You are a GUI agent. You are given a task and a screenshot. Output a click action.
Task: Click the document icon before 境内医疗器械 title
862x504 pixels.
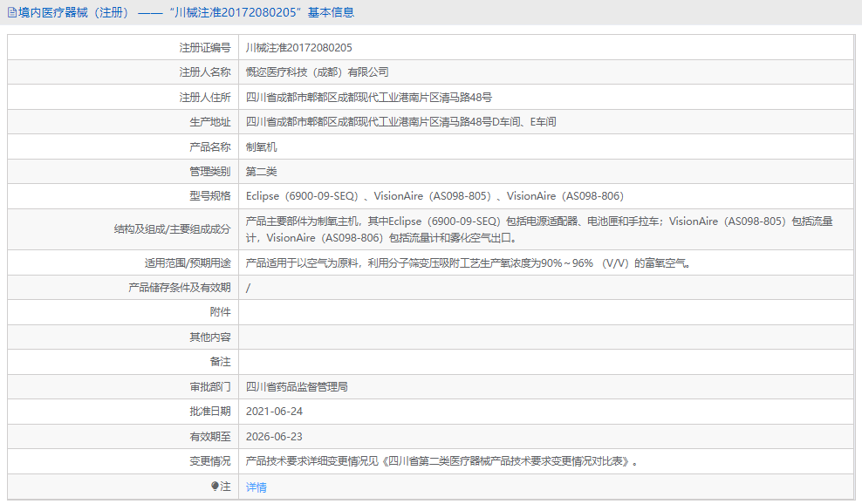[x=12, y=12]
